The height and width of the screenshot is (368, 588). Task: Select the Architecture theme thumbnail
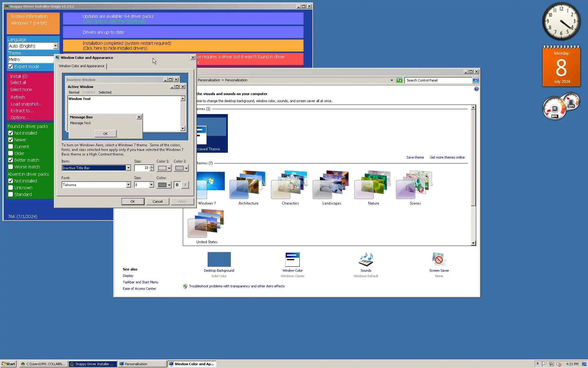point(248,185)
